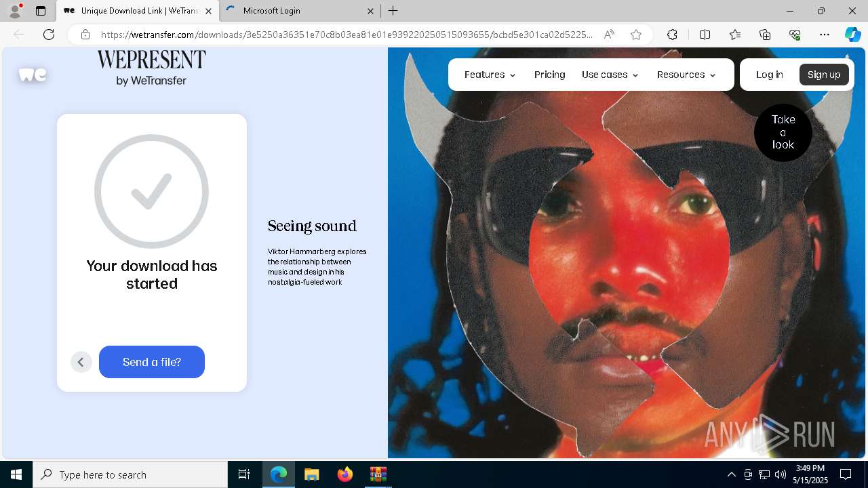Open the Copilot sidebar icon
The width and height of the screenshot is (868, 488).
click(x=852, y=35)
